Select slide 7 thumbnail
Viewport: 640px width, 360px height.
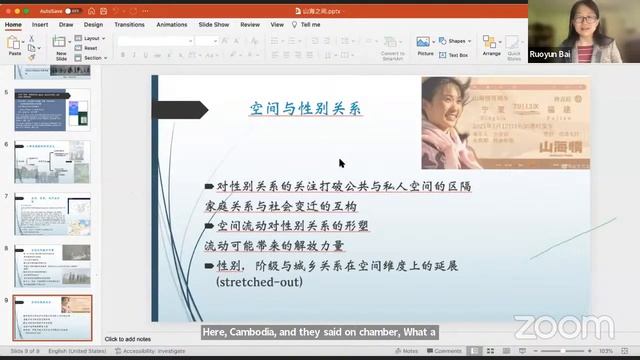(x=52, y=214)
